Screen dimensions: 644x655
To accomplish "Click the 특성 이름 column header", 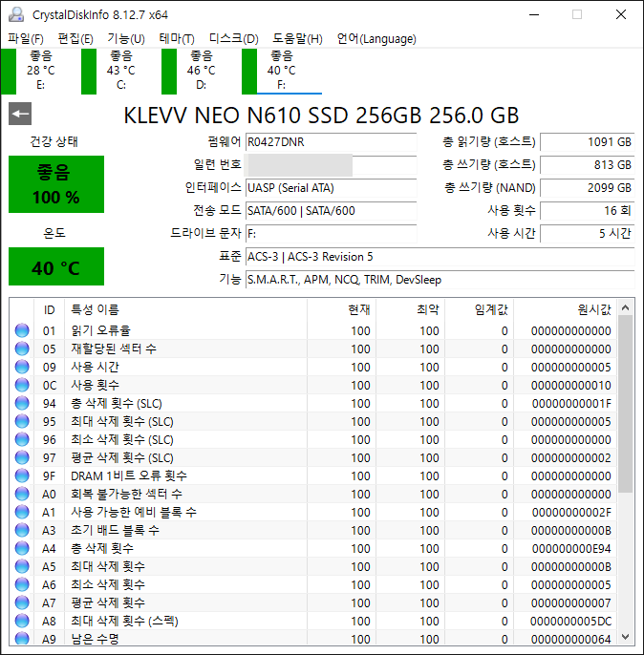I will (x=186, y=309).
